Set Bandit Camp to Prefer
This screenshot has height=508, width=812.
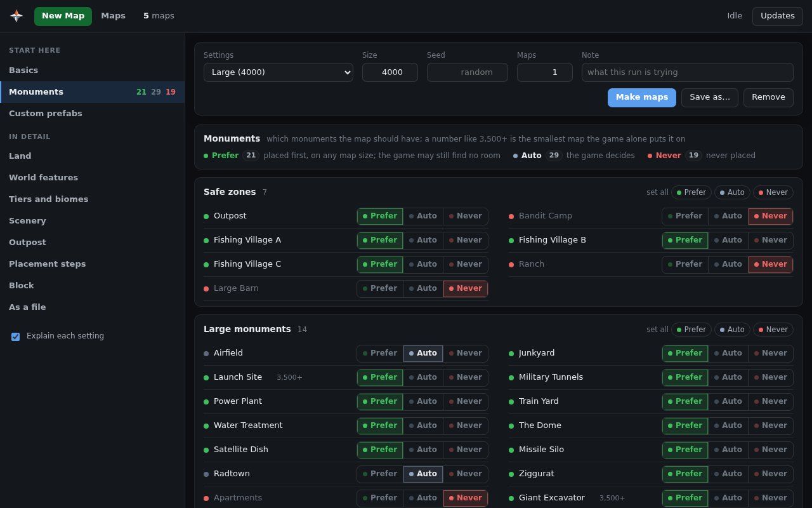pyautogui.click(x=685, y=217)
